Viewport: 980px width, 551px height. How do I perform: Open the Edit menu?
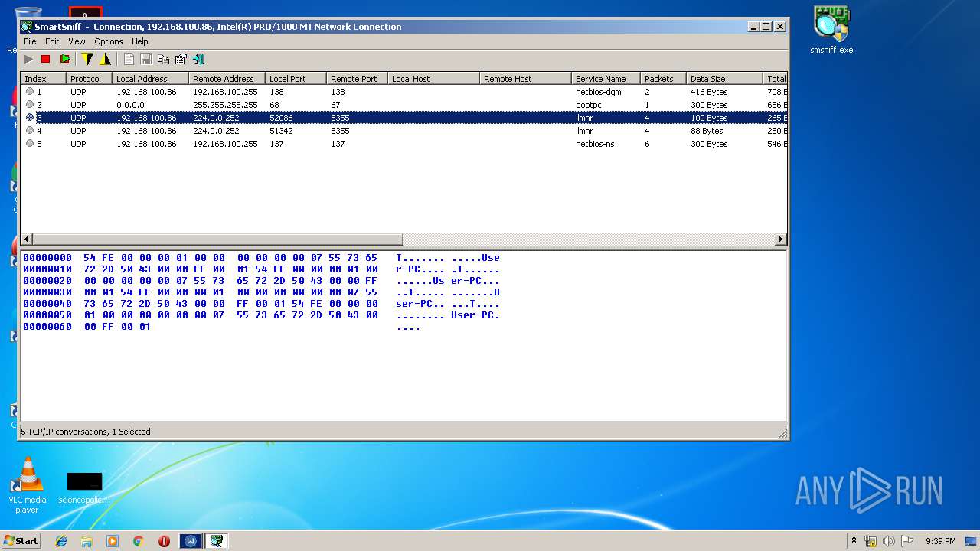(52, 41)
